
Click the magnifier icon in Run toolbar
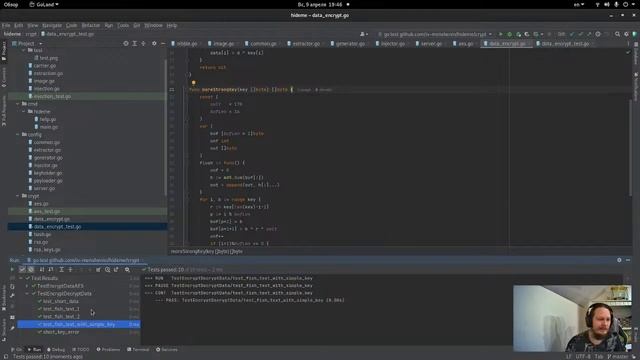click(127, 269)
